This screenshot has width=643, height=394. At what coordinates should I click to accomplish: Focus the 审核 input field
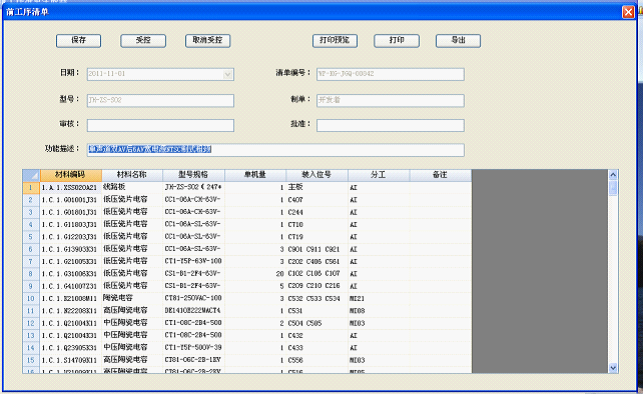tap(160, 125)
